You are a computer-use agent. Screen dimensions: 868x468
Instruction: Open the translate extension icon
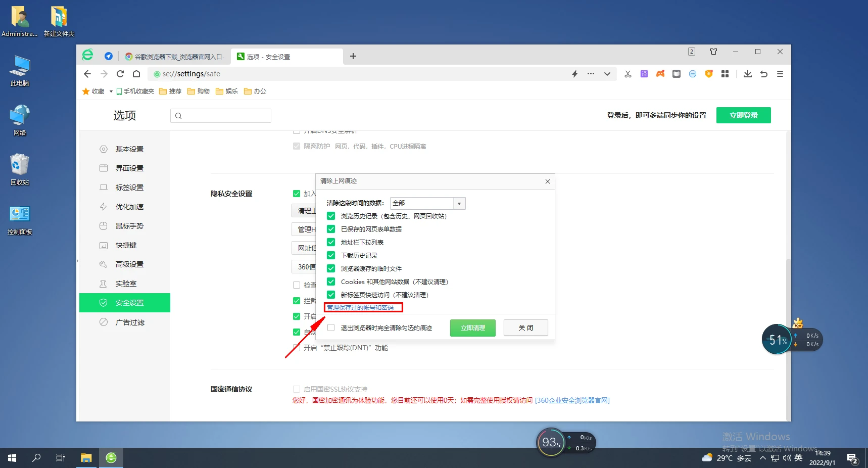pyautogui.click(x=644, y=74)
